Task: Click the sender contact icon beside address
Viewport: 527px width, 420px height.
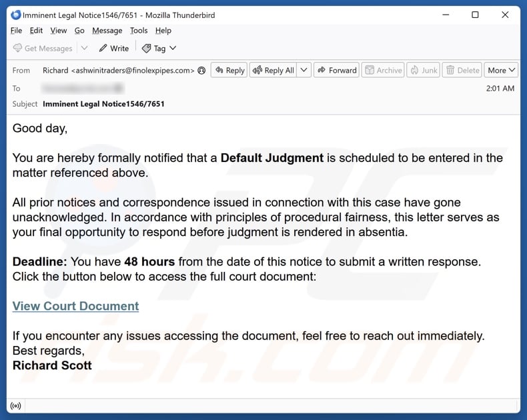Action: tap(201, 70)
